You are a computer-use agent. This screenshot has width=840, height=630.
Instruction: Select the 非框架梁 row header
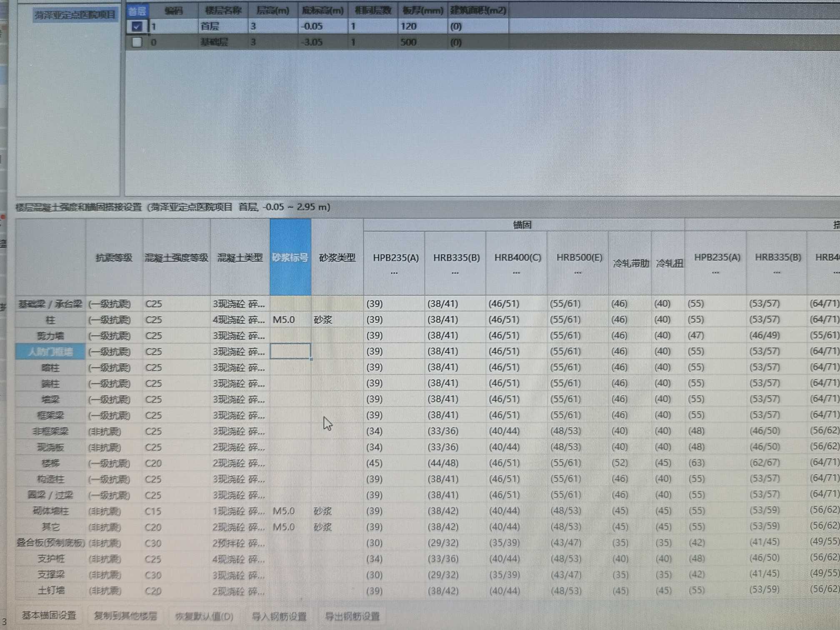point(50,431)
